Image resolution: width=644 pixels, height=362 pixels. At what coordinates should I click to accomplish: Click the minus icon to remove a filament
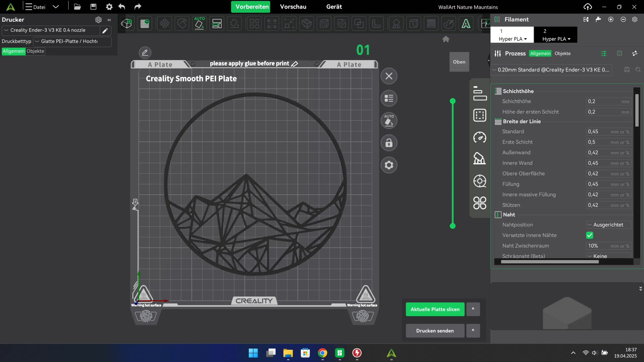tap(623, 19)
